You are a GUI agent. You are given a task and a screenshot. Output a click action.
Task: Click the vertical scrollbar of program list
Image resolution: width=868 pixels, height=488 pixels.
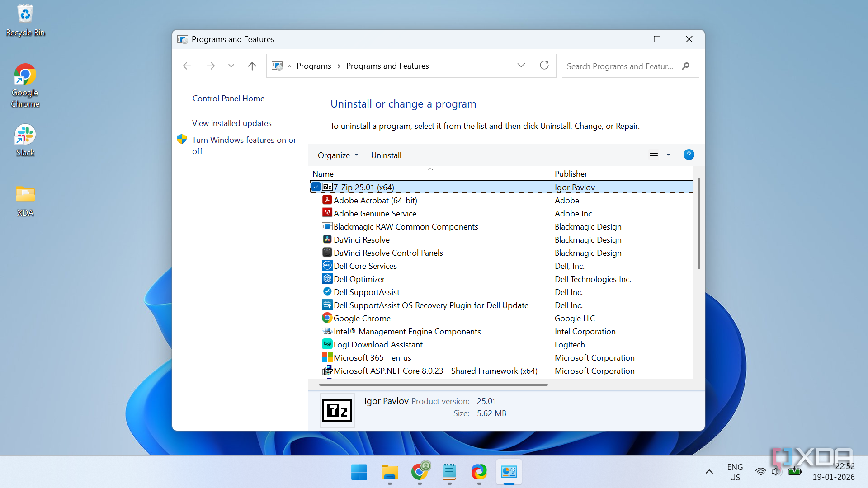pyautogui.click(x=699, y=224)
